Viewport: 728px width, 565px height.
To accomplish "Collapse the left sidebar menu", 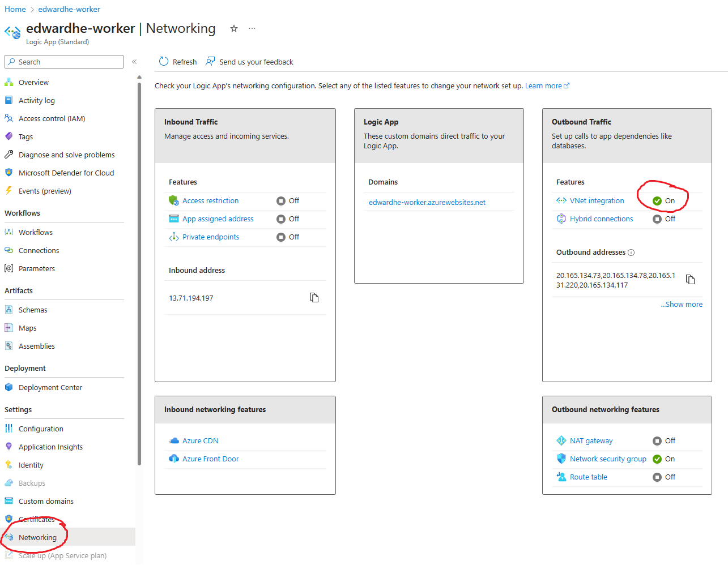I will (x=134, y=62).
